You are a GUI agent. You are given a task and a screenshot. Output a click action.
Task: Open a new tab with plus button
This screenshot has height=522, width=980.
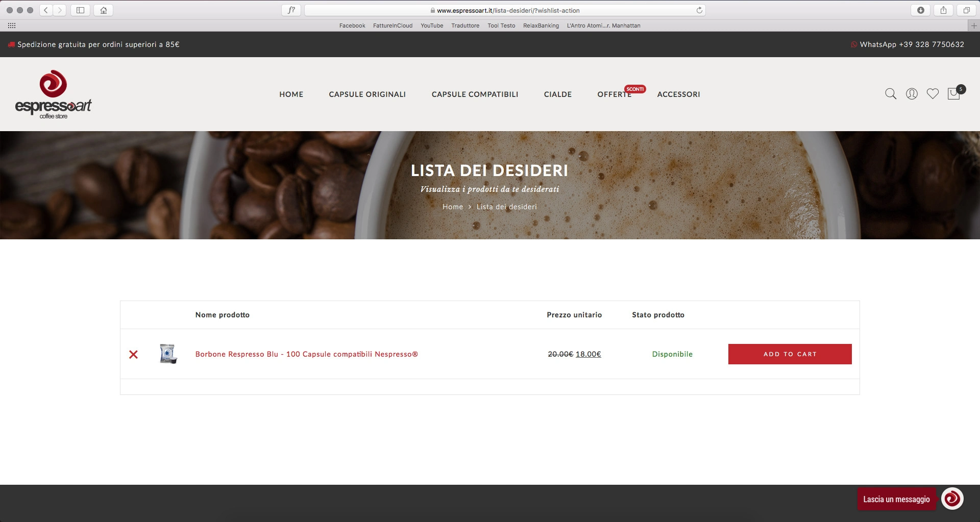(973, 26)
